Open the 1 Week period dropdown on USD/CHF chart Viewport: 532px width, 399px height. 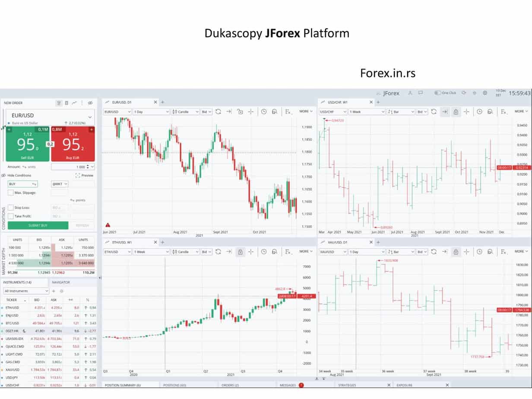(x=367, y=111)
